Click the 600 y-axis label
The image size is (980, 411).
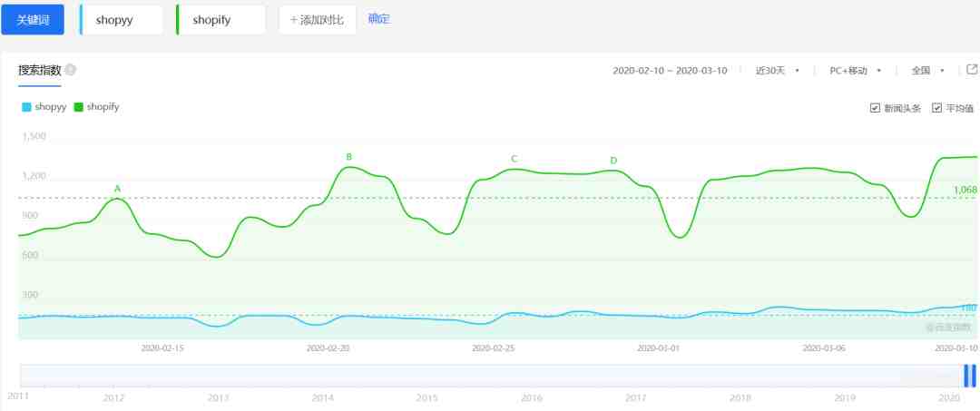[x=30, y=256]
